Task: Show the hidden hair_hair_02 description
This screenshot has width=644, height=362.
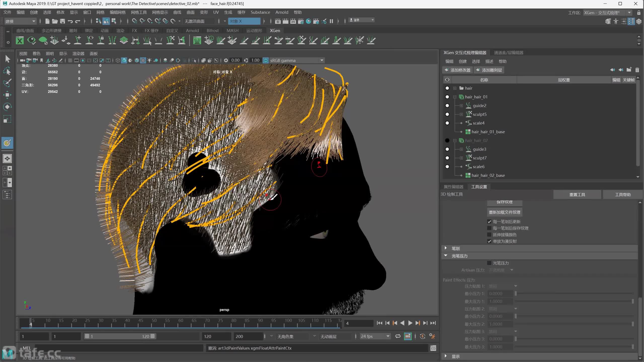Action: tap(447, 141)
